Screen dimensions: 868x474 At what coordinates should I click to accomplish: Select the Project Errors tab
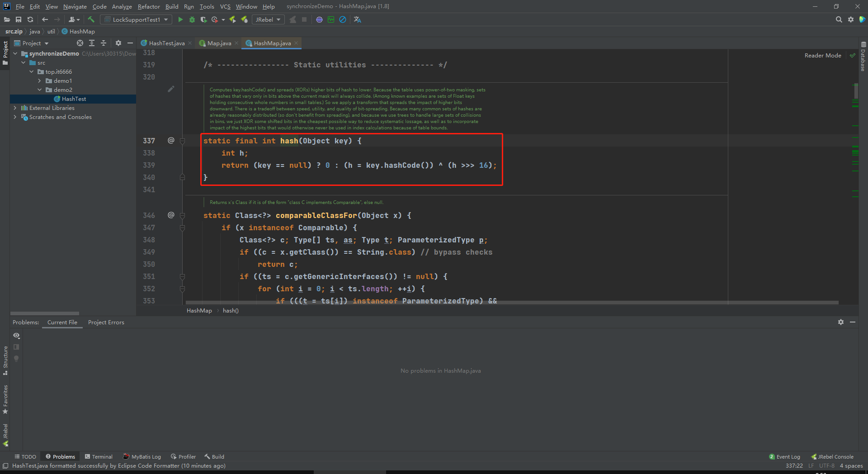click(x=106, y=322)
